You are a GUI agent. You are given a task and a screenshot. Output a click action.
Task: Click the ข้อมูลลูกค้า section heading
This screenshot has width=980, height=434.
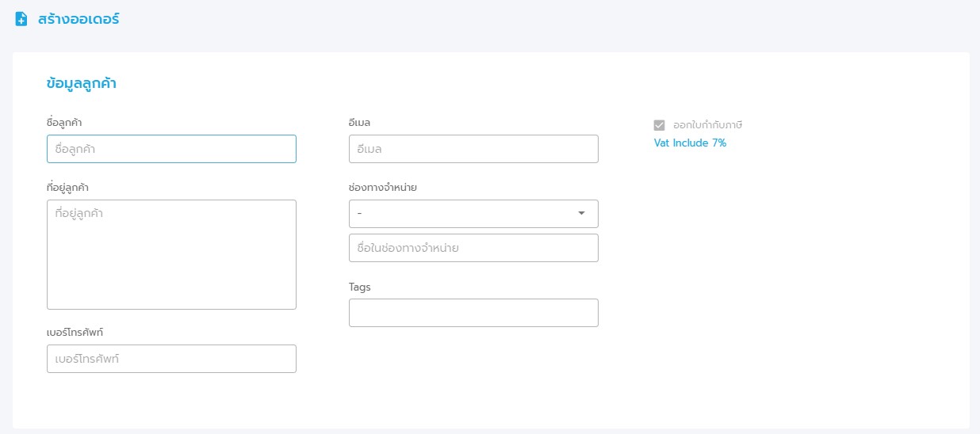[82, 83]
